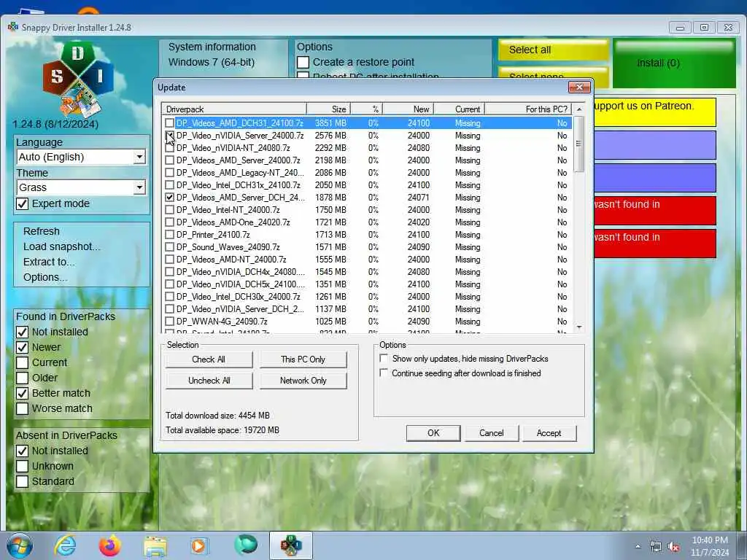Click the Network Only button
The width and height of the screenshot is (747, 560).
tap(303, 380)
